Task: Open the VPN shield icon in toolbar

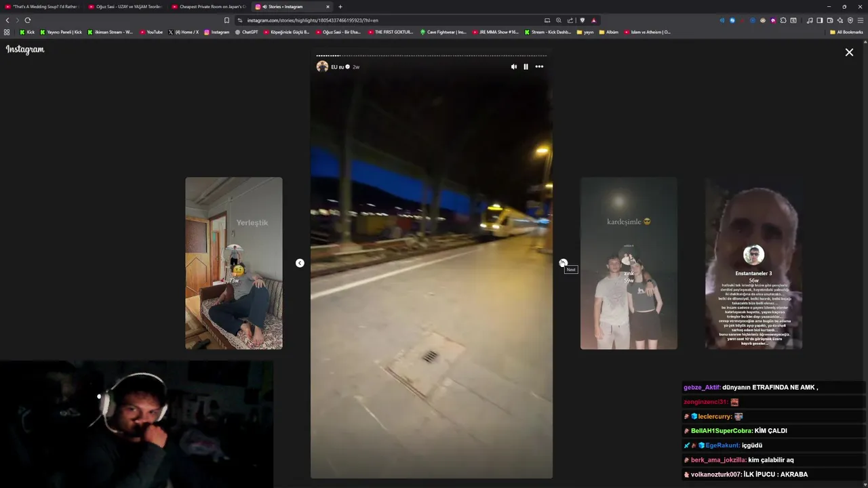Action: pos(850,20)
